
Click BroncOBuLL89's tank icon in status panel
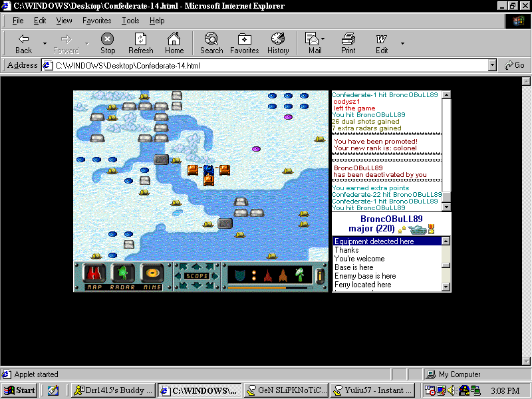[418, 229]
